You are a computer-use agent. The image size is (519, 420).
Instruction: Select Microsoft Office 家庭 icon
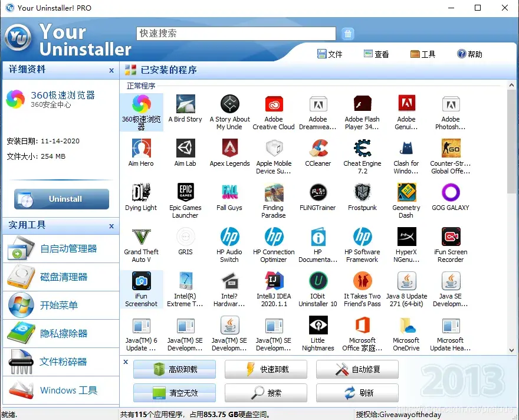(362, 325)
